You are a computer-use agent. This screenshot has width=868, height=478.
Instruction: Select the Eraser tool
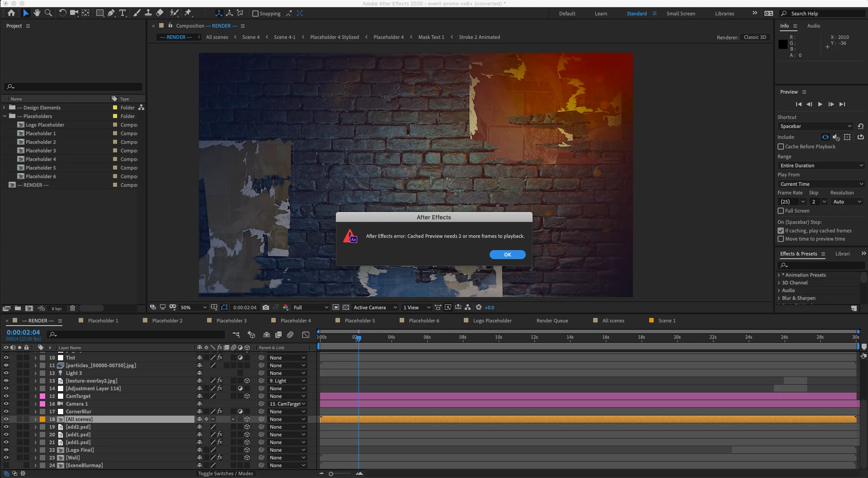tap(160, 13)
